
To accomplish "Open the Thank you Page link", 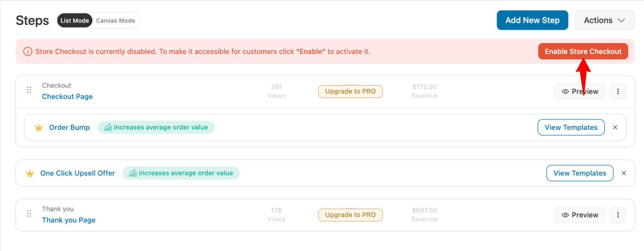I will [69, 220].
